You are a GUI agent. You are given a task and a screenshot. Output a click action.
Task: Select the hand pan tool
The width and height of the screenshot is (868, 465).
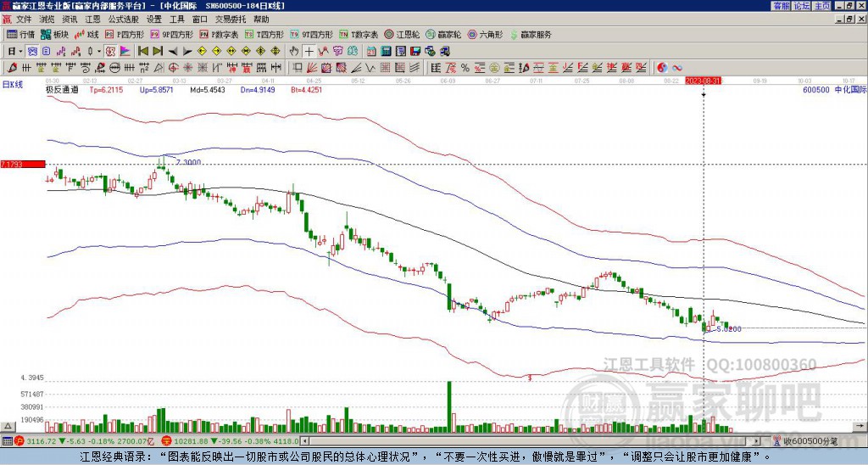click(294, 52)
